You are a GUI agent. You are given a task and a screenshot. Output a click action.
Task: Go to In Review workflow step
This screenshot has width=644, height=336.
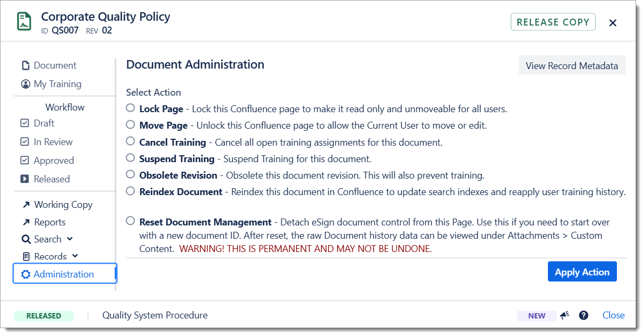53,142
